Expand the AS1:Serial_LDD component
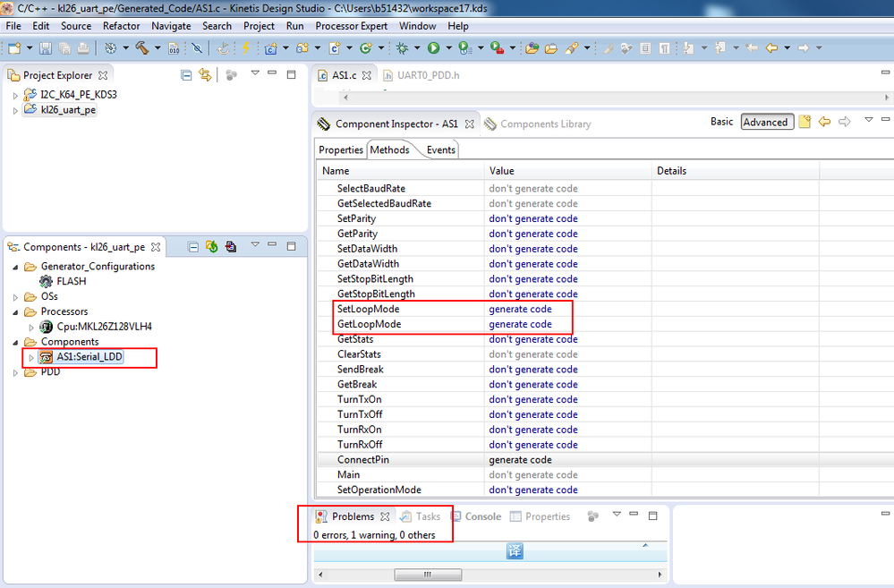 click(31, 358)
